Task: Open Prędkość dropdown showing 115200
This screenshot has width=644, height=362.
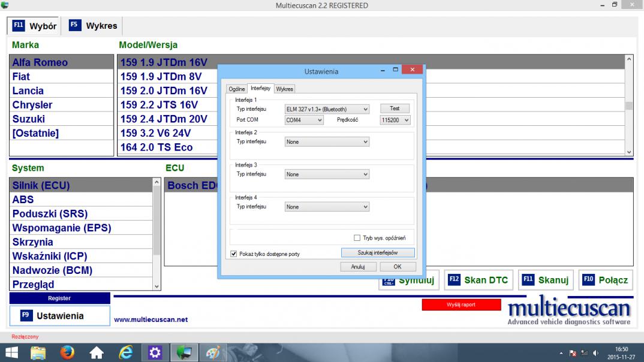Action: tap(395, 120)
